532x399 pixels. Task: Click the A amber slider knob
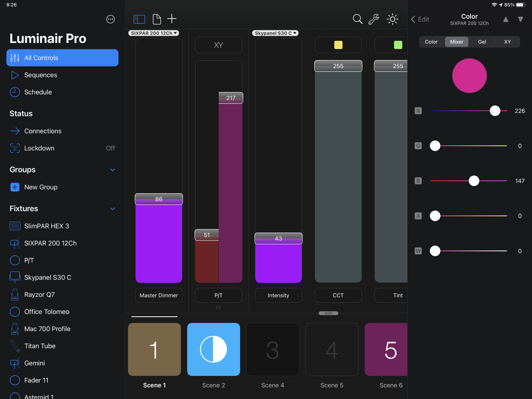(435, 216)
